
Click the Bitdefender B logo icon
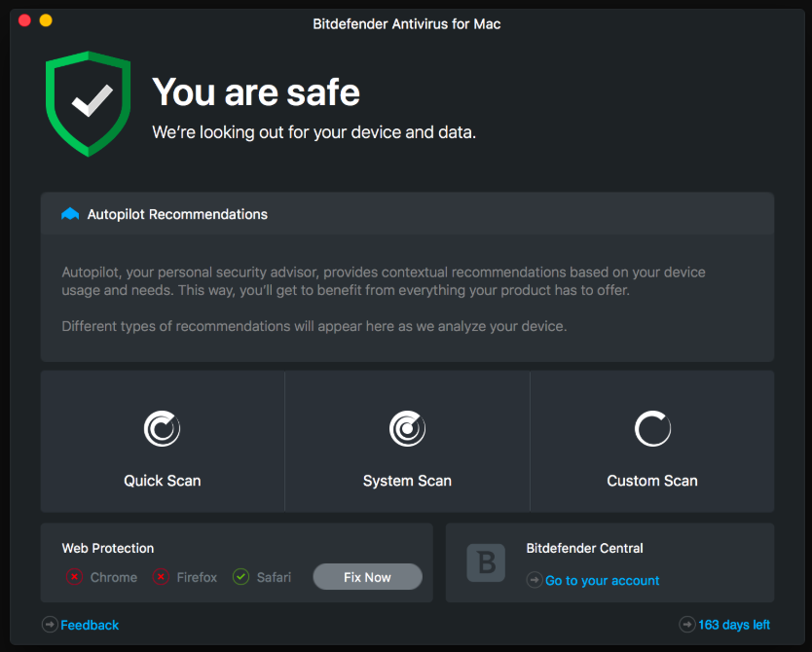click(486, 563)
